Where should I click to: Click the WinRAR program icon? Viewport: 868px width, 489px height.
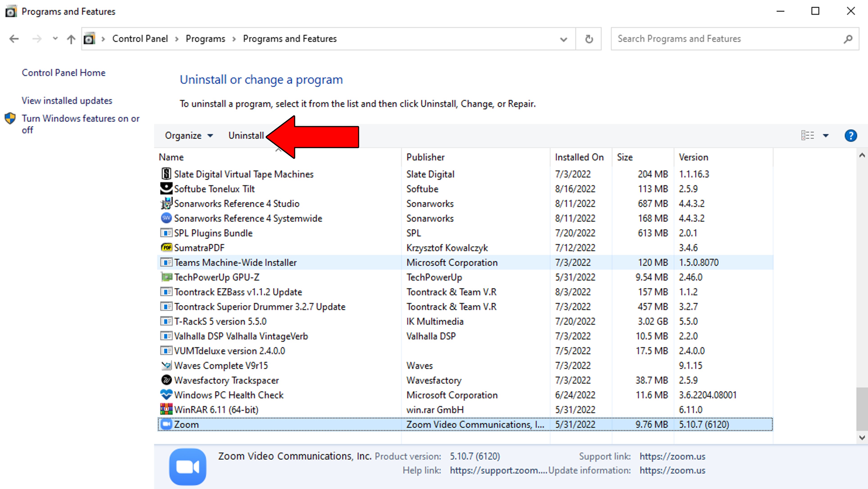tap(166, 409)
